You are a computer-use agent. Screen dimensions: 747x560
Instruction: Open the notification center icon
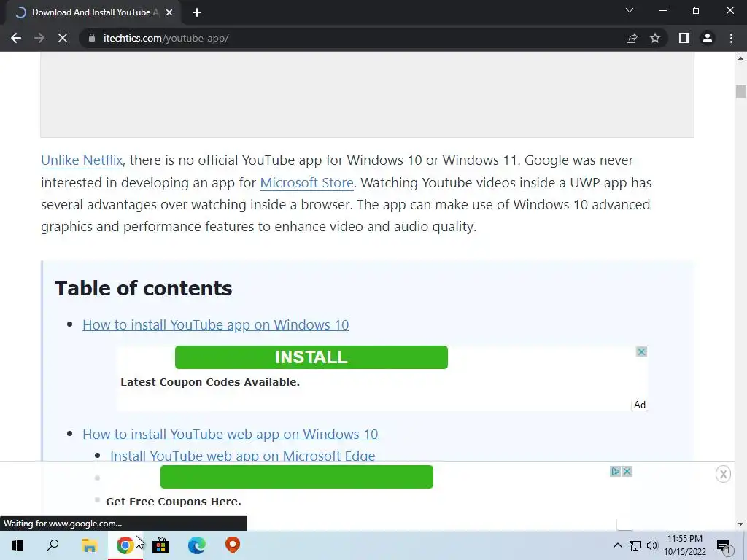coord(724,545)
